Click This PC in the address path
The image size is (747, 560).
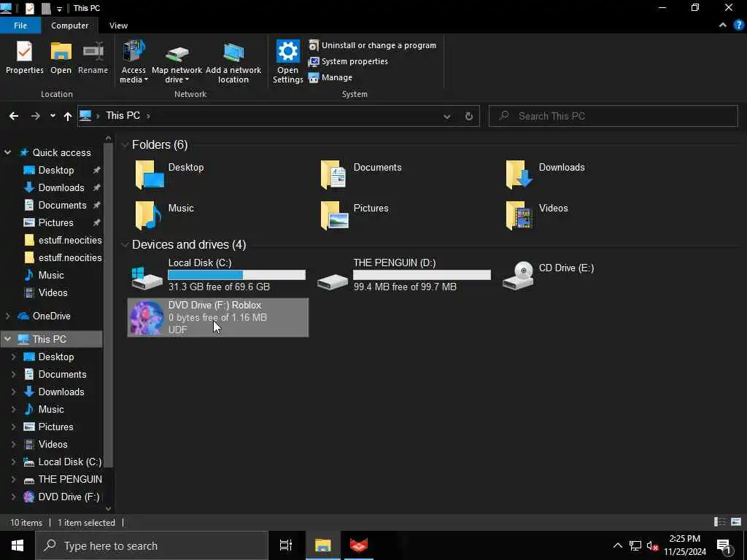pyautogui.click(x=123, y=116)
